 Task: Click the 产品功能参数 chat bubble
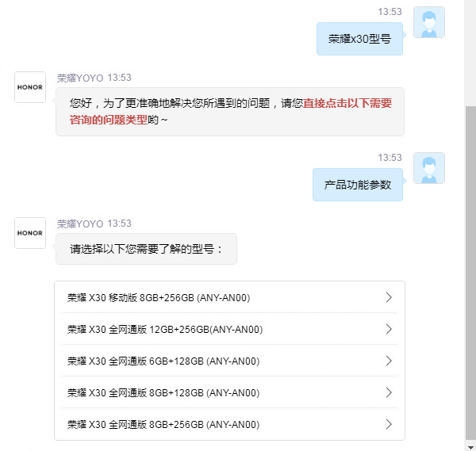[358, 185]
